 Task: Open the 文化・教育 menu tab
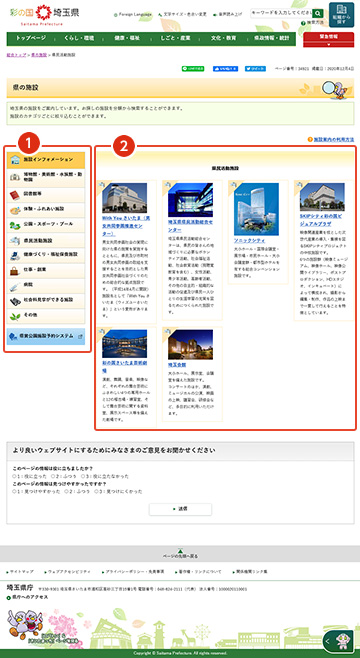point(223,38)
